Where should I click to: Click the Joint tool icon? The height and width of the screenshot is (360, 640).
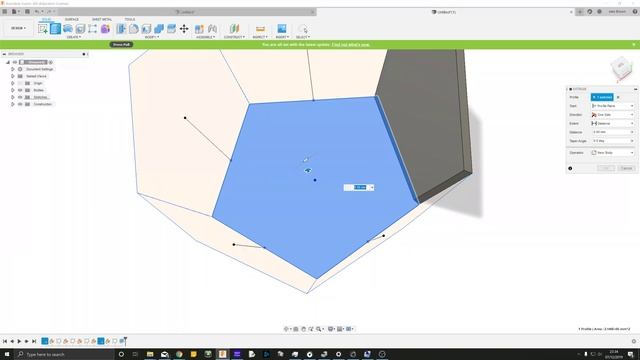212,29
